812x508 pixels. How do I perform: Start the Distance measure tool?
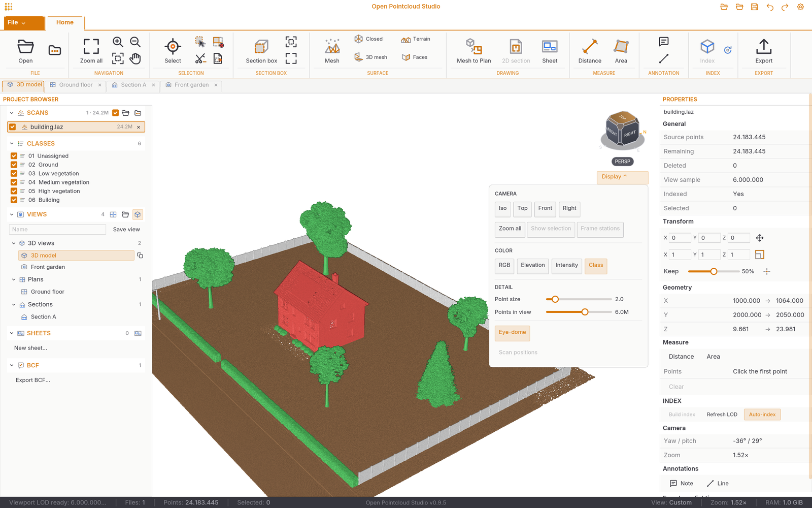coord(590,51)
